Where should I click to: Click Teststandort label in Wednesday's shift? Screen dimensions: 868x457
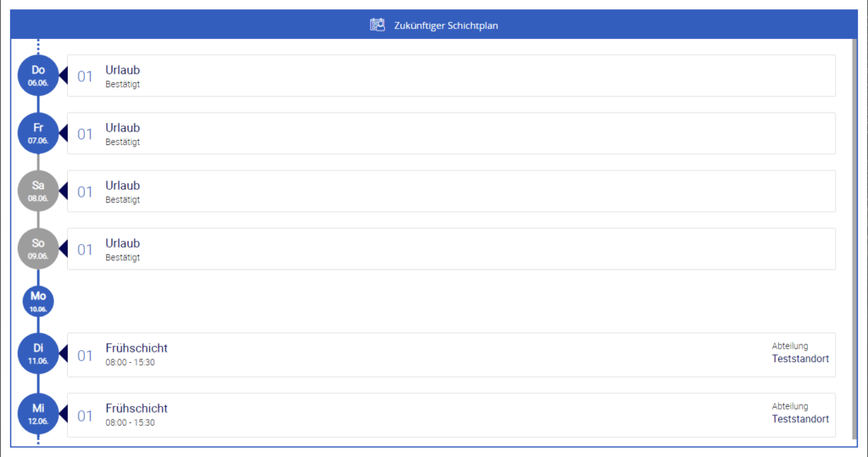(800, 419)
